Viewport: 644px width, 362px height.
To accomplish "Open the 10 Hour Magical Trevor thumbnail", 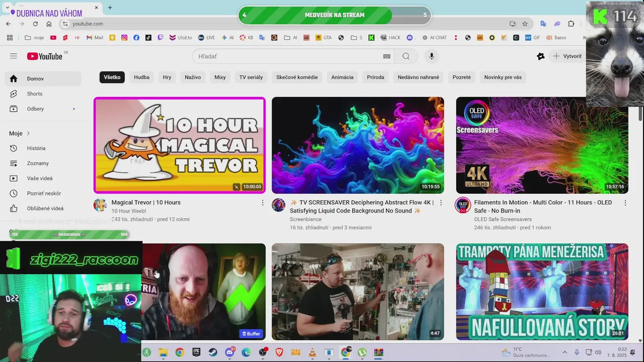I will click(x=180, y=145).
